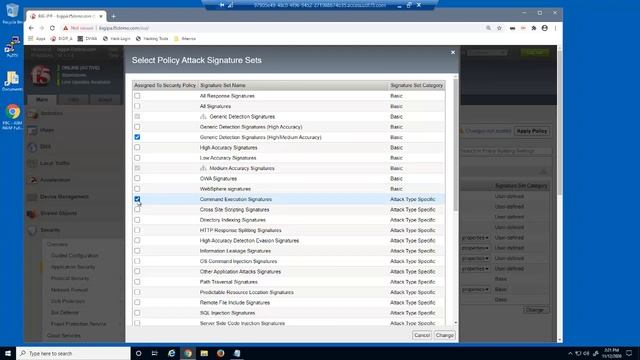Open Application Security submenu item
Image resolution: width=640 pixels, height=360 pixels.
[73, 267]
